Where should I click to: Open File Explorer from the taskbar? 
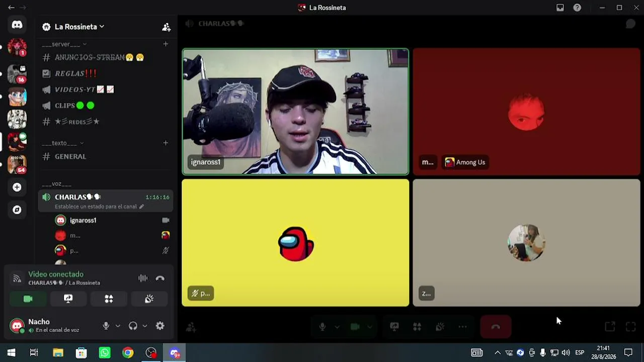[58, 352]
